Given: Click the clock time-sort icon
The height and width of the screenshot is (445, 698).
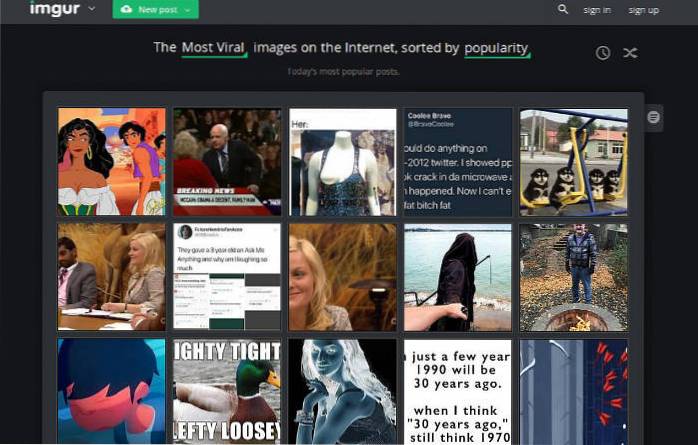Looking at the screenshot, I should 603,53.
